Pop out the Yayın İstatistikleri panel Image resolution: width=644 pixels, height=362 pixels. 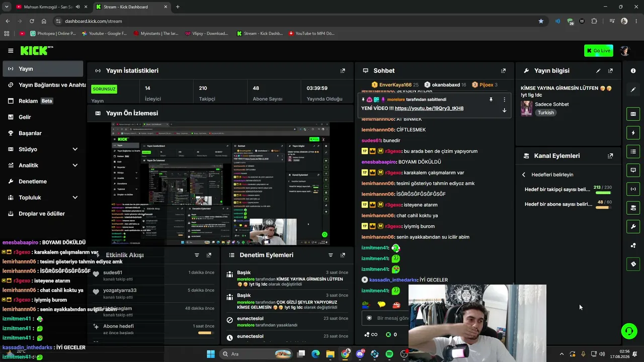pyautogui.click(x=343, y=71)
